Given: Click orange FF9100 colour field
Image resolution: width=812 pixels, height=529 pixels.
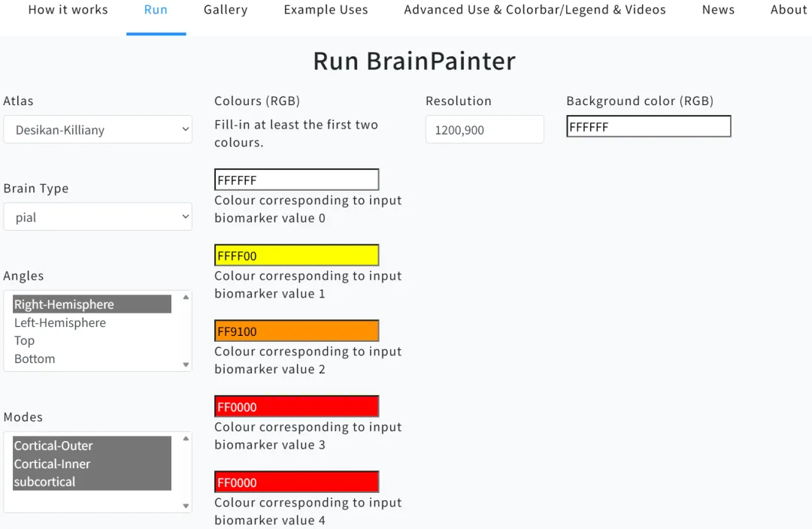Looking at the screenshot, I should [297, 331].
